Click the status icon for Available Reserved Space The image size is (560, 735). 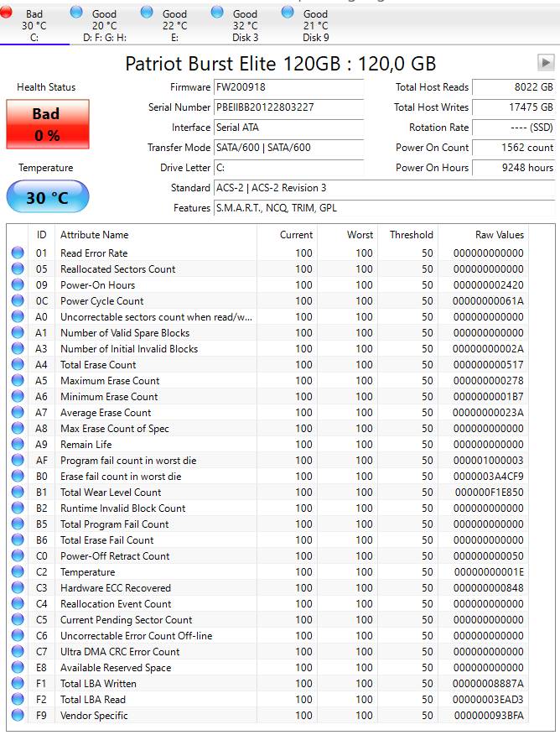(x=18, y=667)
